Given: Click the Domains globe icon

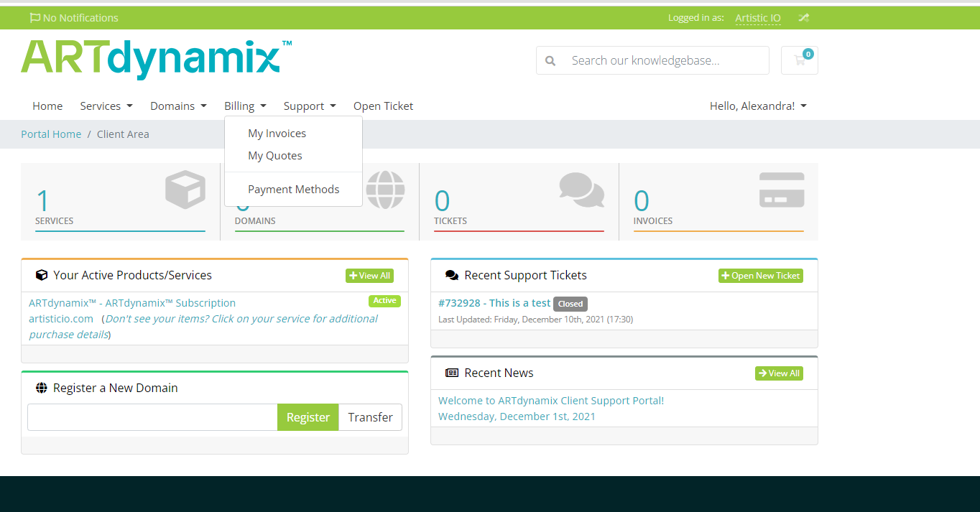Looking at the screenshot, I should pyautogui.click(x=385, y=190).
